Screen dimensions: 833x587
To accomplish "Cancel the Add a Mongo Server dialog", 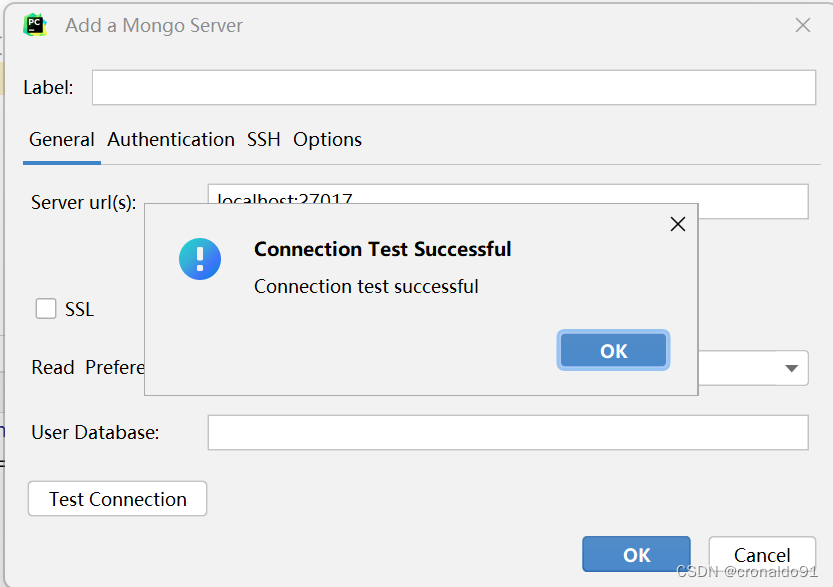I will click(762, 555).
